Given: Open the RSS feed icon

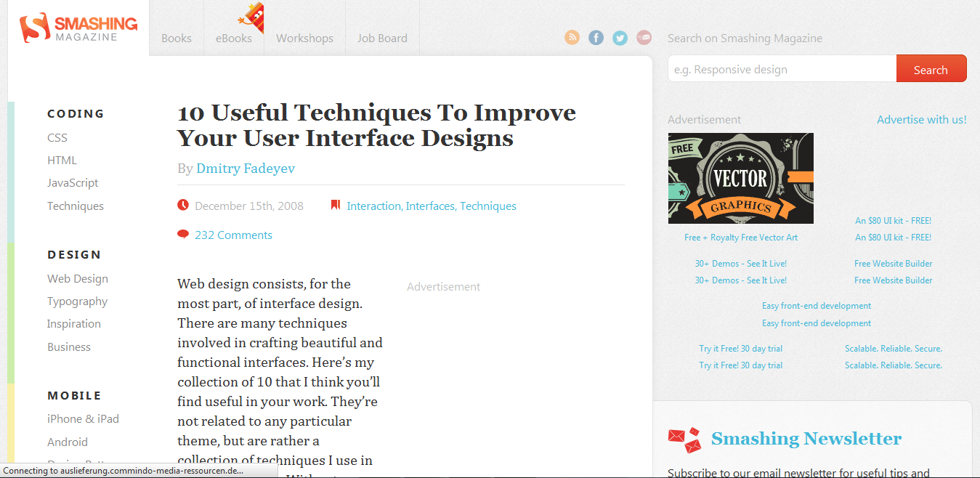Looking at the screenshot, I should 572,37.
